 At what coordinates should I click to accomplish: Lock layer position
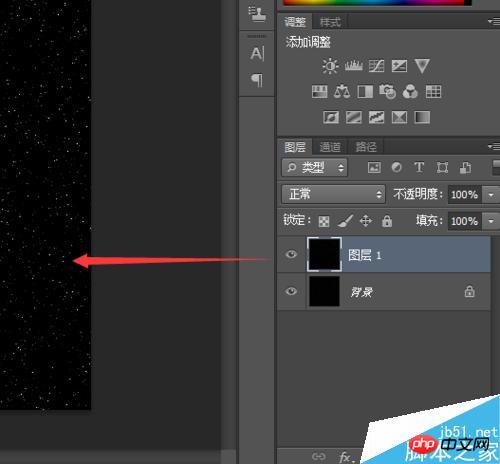tap(366, 221)
